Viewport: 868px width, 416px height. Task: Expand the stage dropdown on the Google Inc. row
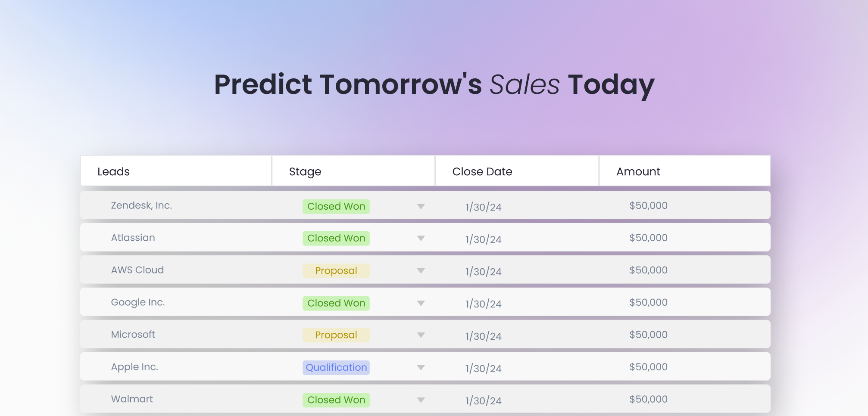[420, 303]
